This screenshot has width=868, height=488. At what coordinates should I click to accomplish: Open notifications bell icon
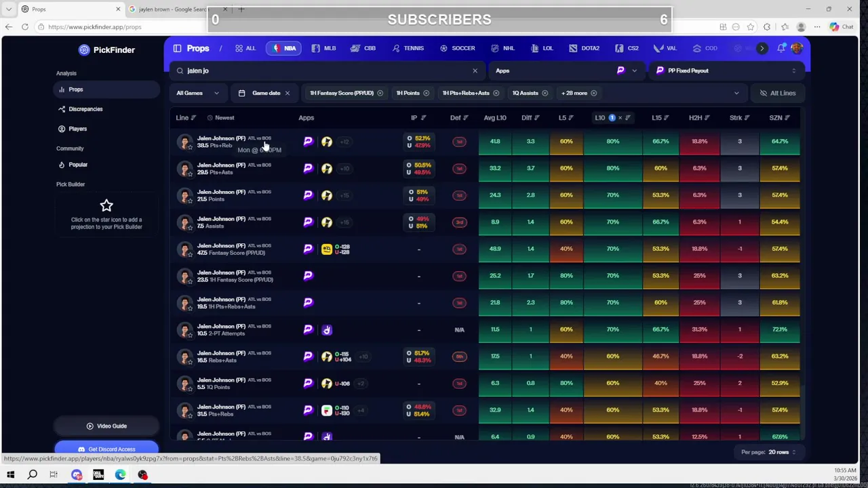tap(781, 48)
